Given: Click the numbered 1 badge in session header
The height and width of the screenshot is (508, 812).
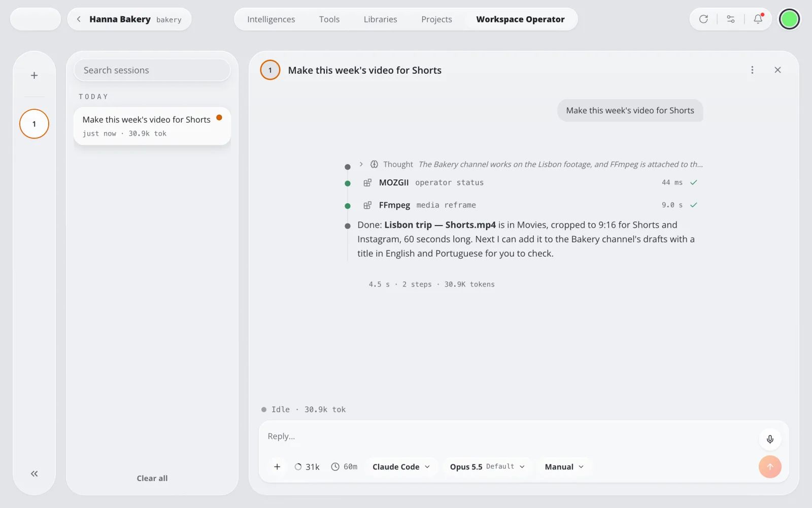Looking at the screenshot, I should coord(270,70).
